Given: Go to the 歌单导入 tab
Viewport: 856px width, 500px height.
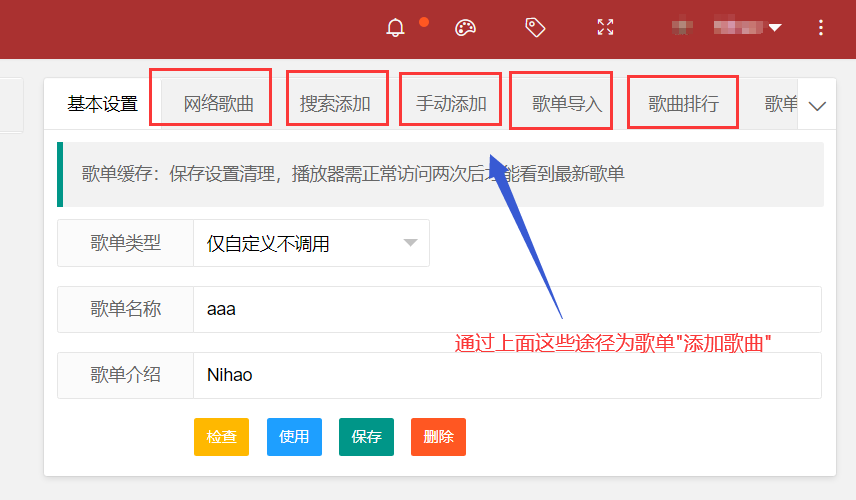Looking at the screenshot, I should (x=567, y=104).
